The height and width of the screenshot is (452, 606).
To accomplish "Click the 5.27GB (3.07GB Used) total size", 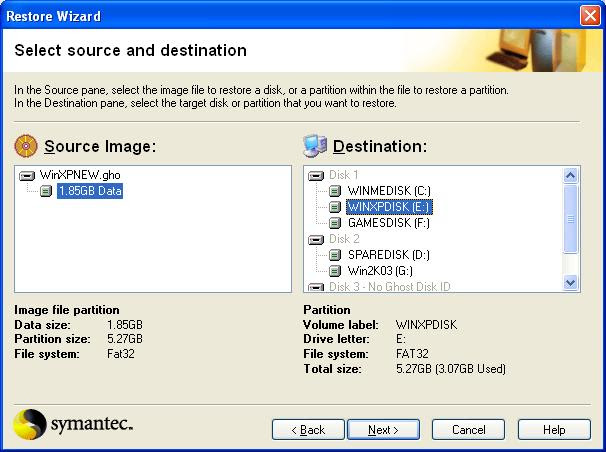I will 451,369.
